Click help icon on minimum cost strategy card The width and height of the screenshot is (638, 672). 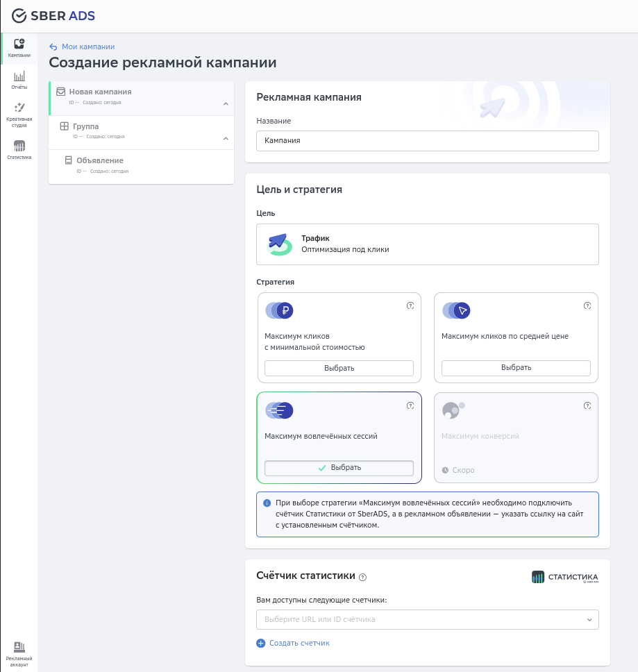tap(410, 305)
